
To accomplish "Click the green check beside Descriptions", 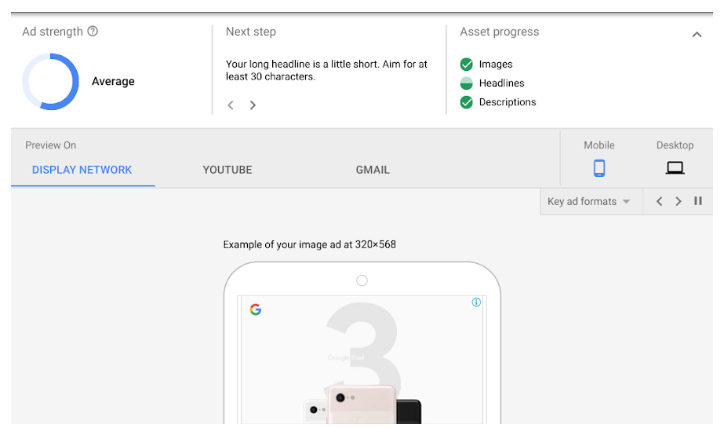I will [x=467, y=102].
